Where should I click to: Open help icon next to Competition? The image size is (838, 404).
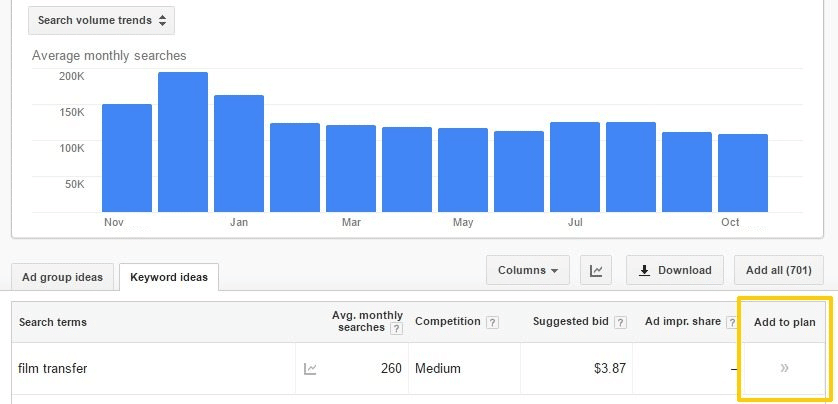click(490, 322)
